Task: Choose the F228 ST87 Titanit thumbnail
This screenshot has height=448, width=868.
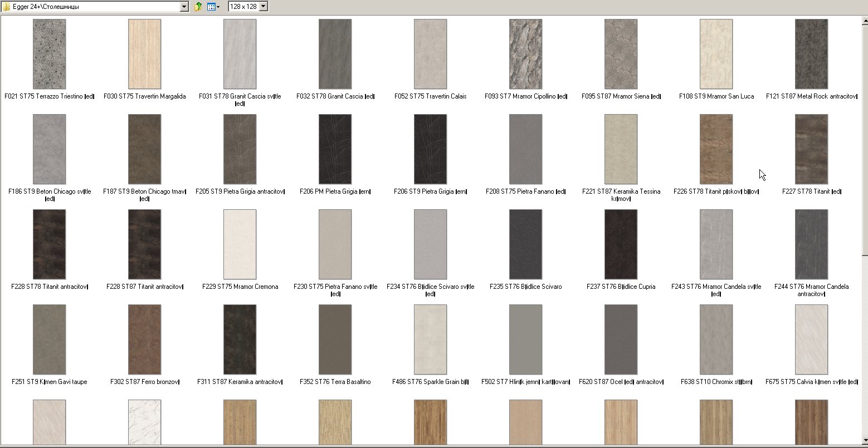Action: [x=144, y=244]
